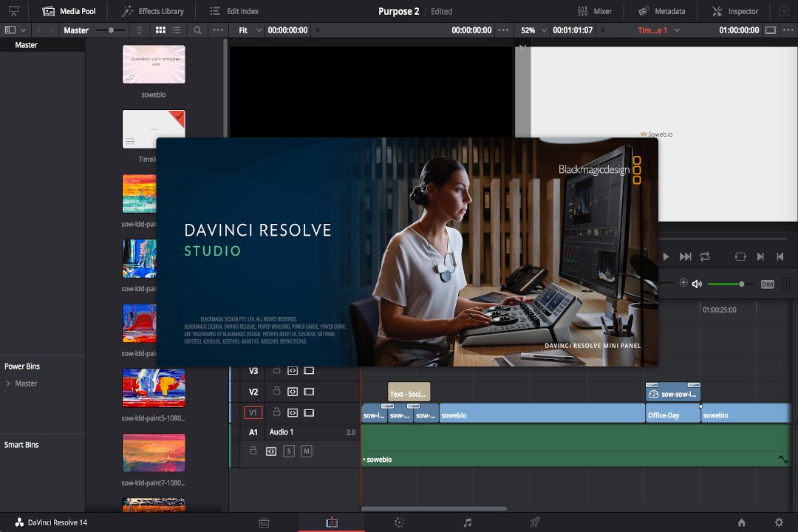This screenshot has width=798, height=532.
Task: Solo the Audio 1 track
Action: coord(289,451)
